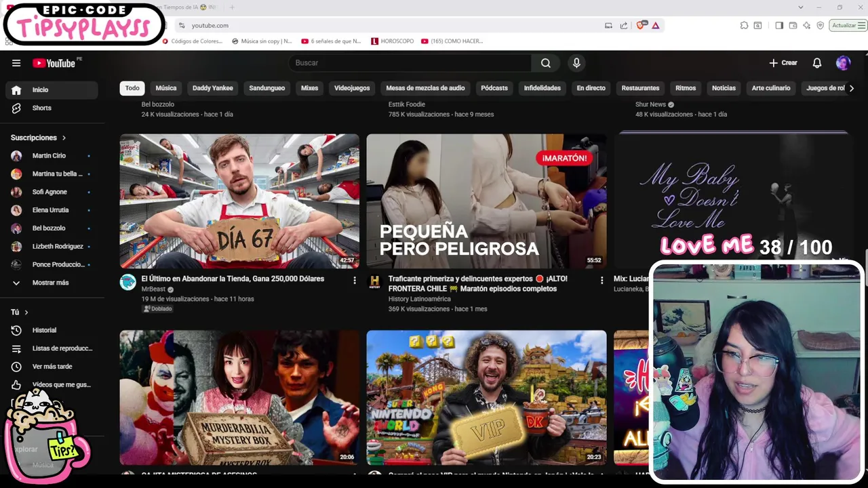Viewport: 868px width, 488px height.
Task: Select the Música filter chip
Action: (166, 88)
